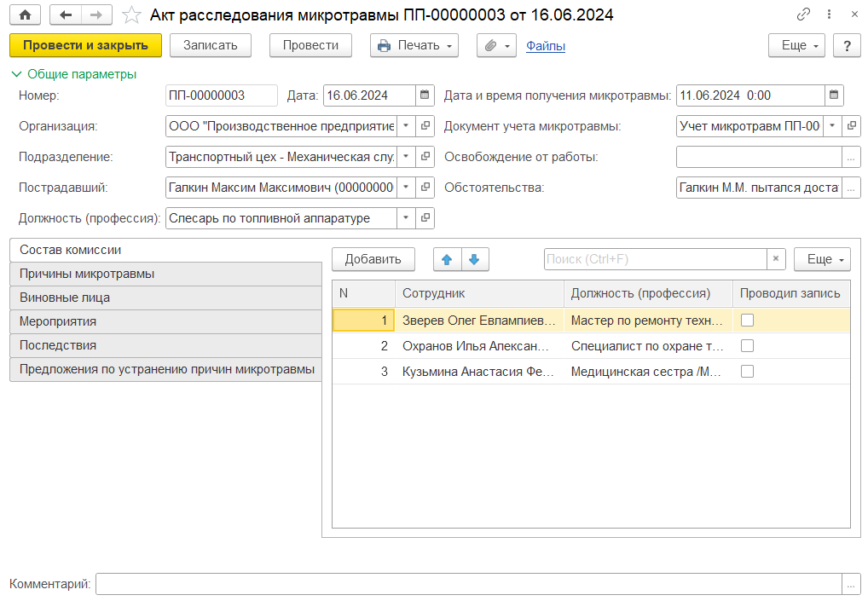Check Проводил запись for Зверев Олег

click(747, 321)
